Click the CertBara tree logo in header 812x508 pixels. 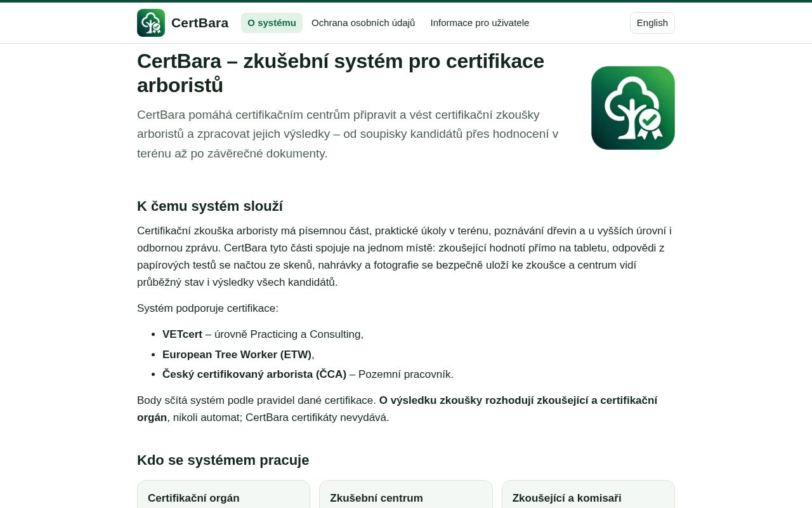(x=151, y=23)
